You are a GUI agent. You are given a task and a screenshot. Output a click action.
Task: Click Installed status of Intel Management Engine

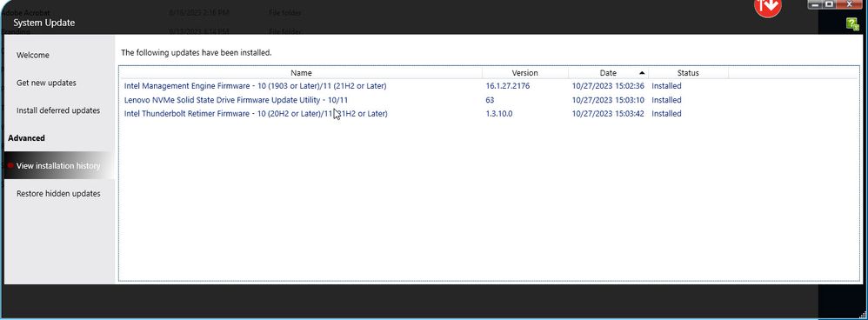click(666, 86)
